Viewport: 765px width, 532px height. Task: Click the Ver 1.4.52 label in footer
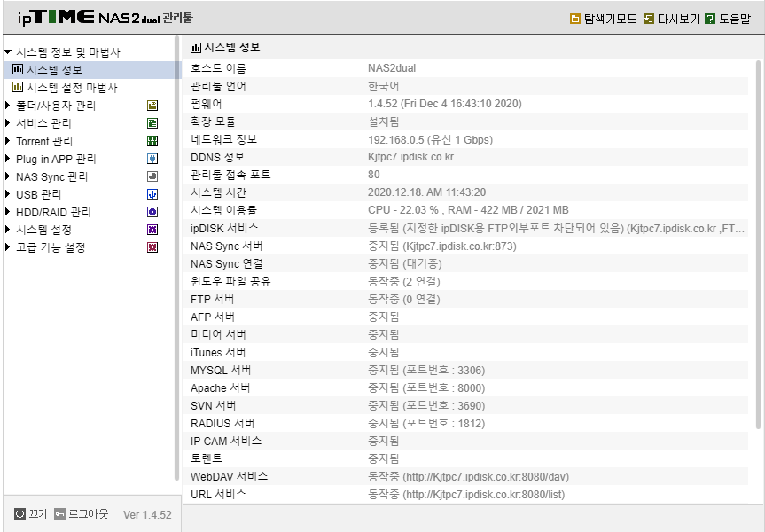click(147, 515)
